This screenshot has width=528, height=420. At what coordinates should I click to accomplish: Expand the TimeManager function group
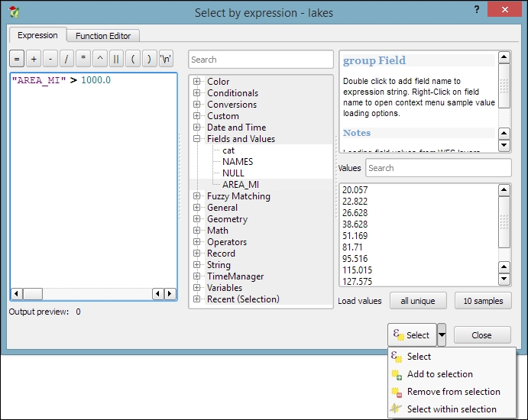click(x=196, y=276)
